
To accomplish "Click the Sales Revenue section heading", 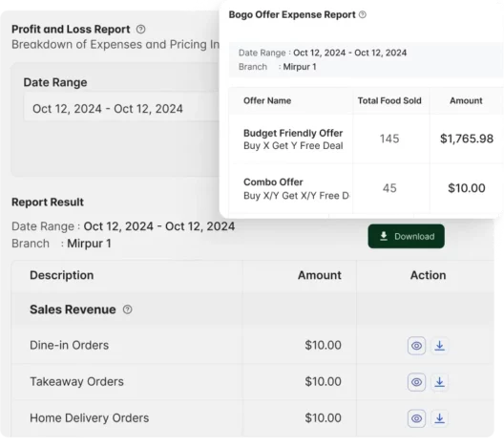I will point(73,309).
